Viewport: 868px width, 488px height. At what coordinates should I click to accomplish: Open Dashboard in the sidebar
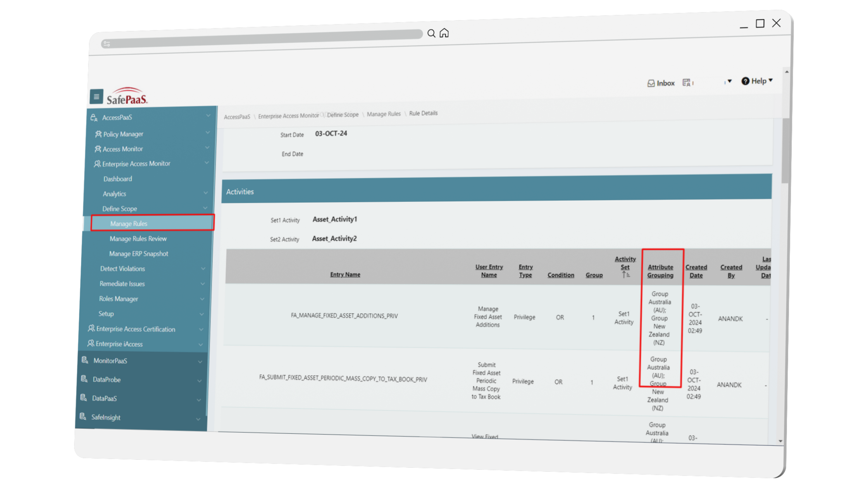[117, 179]
